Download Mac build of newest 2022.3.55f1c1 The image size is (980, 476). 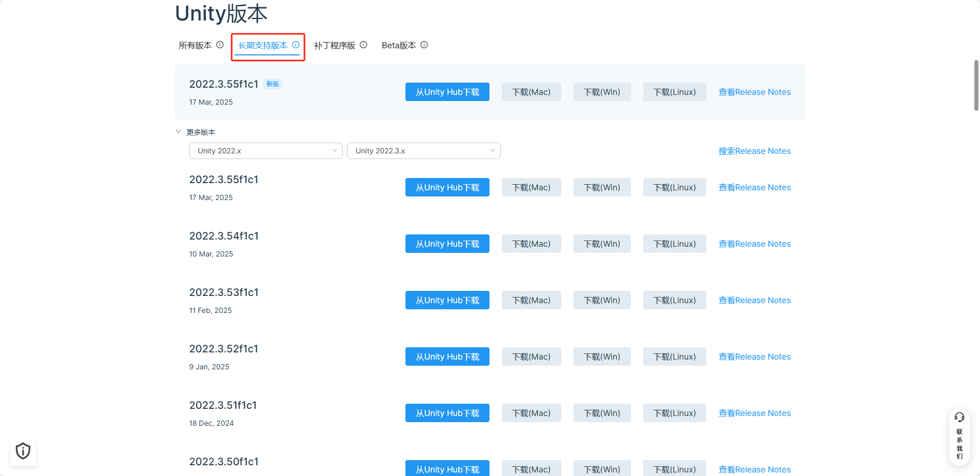pos(531,92)
